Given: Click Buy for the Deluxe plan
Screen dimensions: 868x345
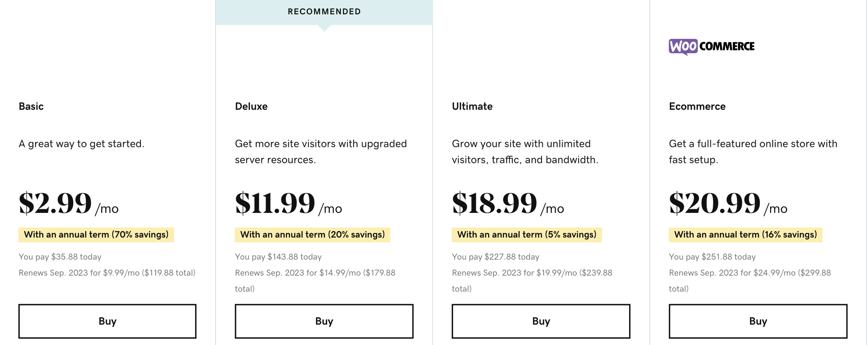Looking at the screenshot, I should tap(324, 321).
